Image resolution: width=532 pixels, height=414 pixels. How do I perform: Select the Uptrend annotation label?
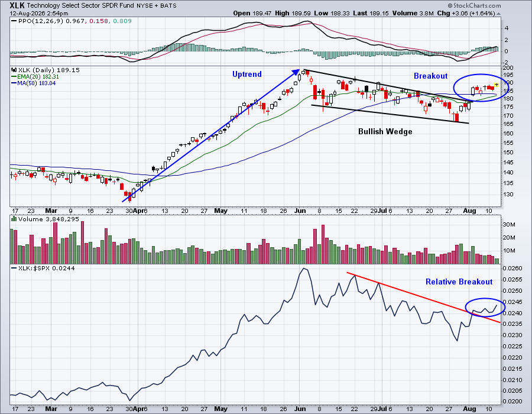point(247,75)
